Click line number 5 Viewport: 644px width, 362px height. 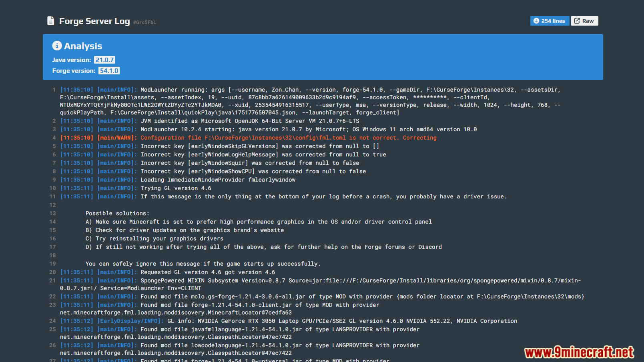[54, 146]
